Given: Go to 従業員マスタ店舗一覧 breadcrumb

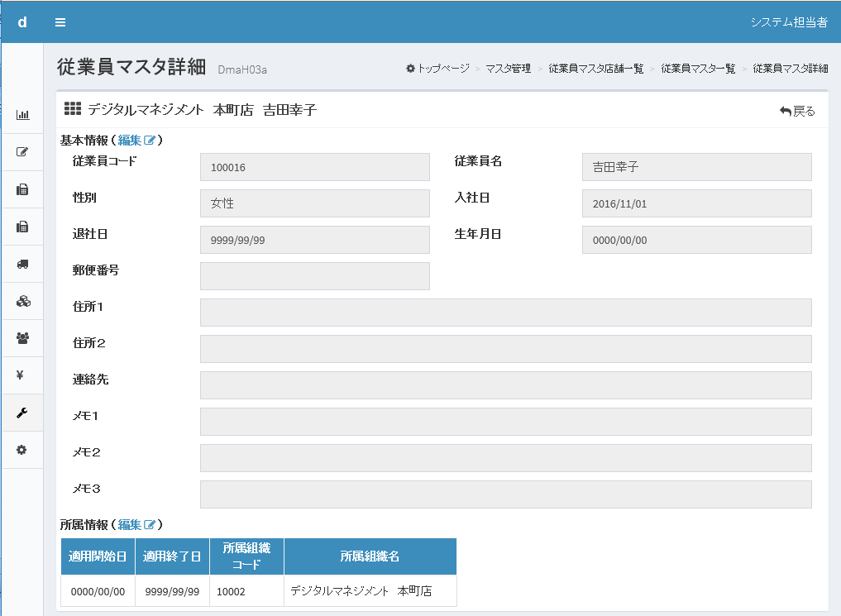Looking at the screenshot, I should pos(595,68).
